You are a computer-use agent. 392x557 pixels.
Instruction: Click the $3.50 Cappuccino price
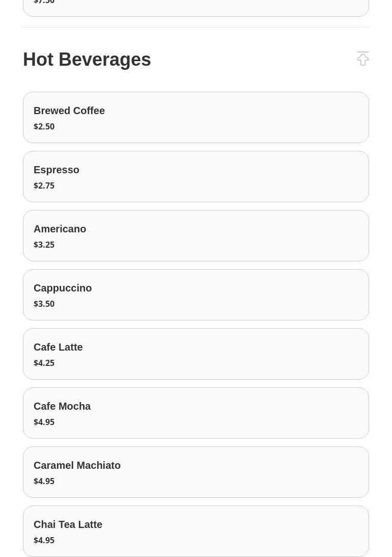tap(44, 304)
